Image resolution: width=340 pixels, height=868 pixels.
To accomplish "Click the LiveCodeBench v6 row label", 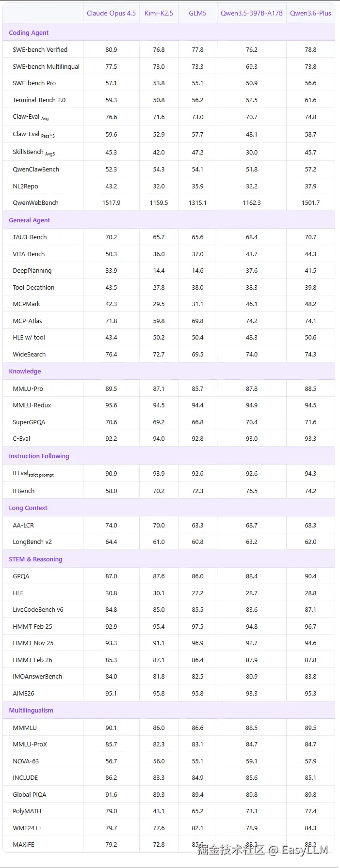I will pyautogui.click(x=38, y=609).
